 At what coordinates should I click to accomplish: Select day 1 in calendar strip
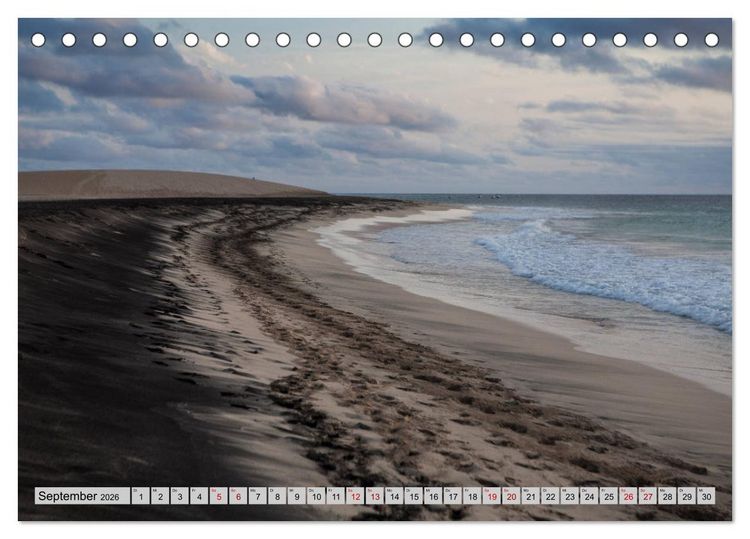coord(141,495)
